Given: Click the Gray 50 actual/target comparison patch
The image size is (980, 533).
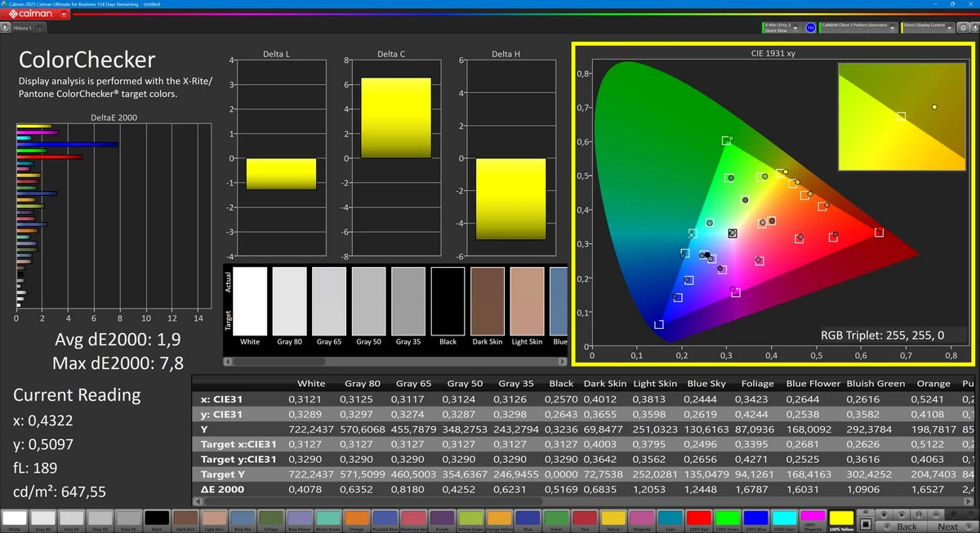Looking at the screenshot, I should click(x=368, y=300).
